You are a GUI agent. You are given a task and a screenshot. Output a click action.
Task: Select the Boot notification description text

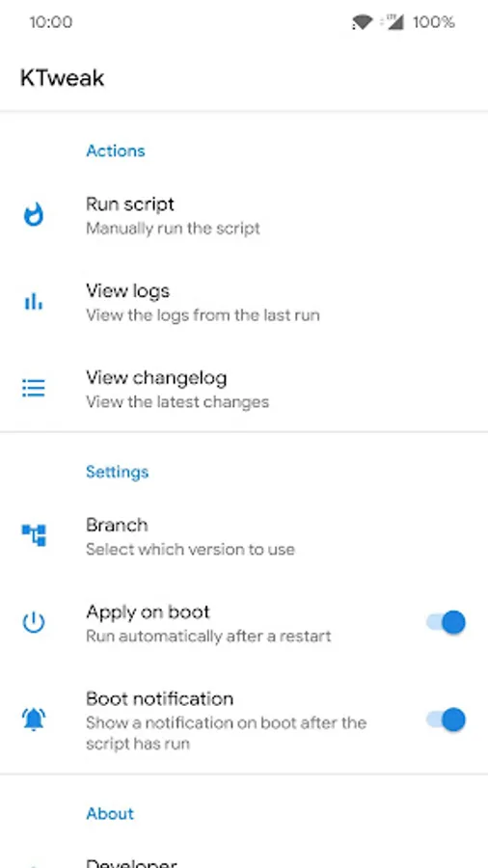(x=227, y=733)
